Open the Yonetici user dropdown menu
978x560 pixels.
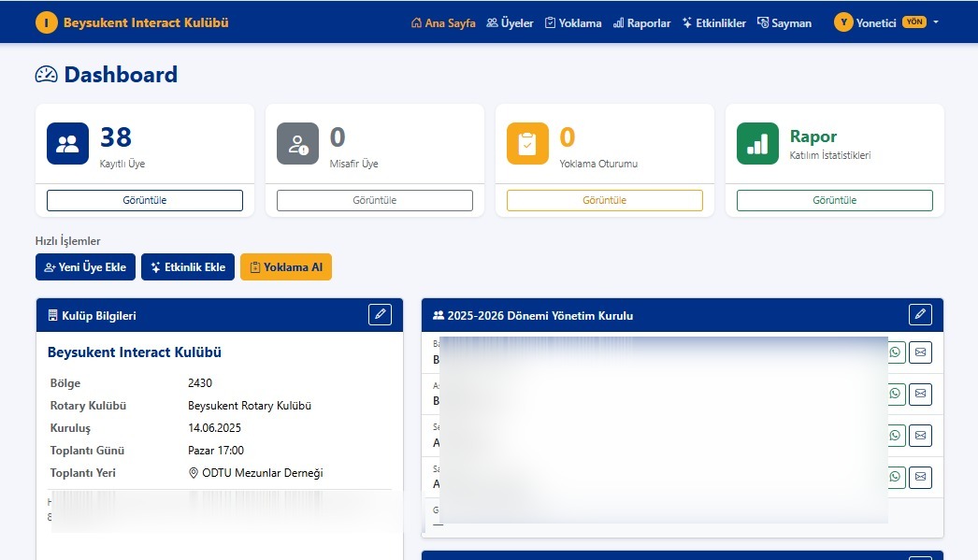coord(886,22)
